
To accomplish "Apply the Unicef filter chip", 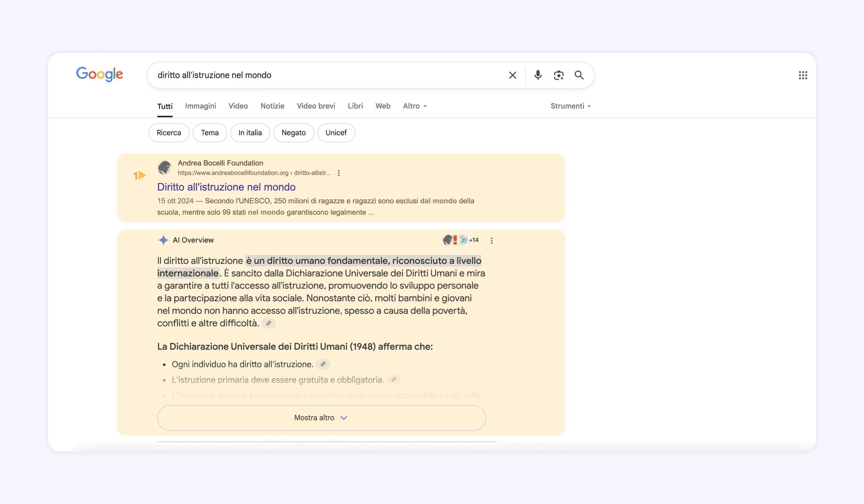I will (336, 133).
